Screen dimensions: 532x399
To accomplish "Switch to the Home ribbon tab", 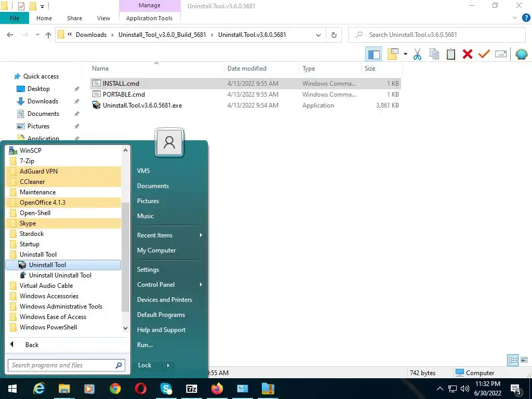I will (x=44, y=18).
